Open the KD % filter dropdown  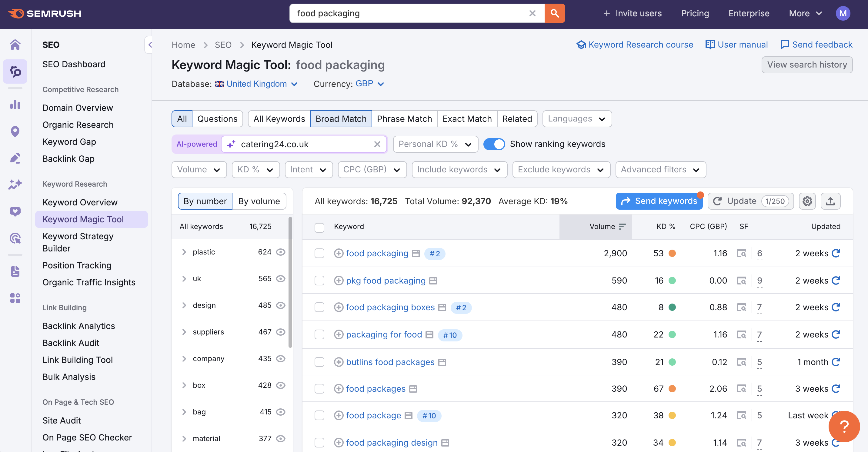point(255,169)
